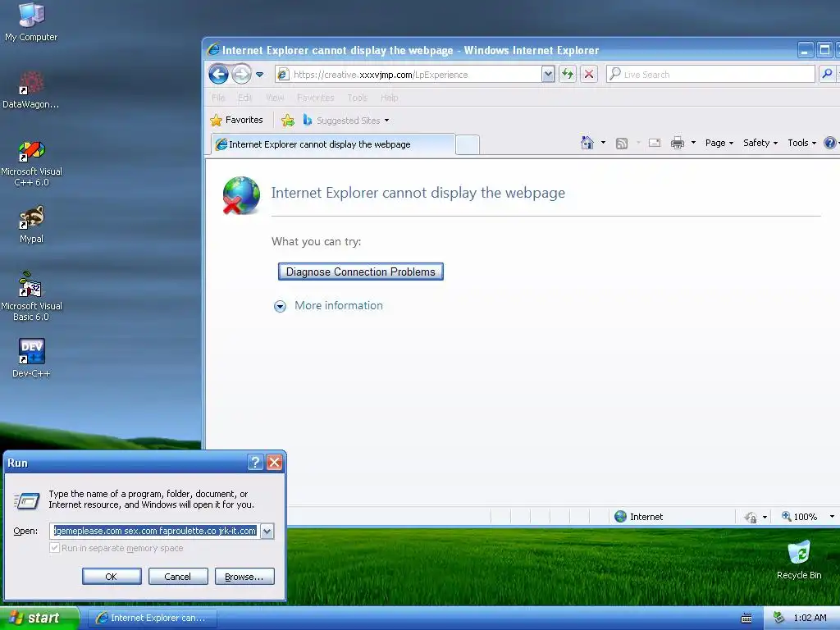Select the Recycle Bin desktop icon
Viewport: 840px width, 630px height.
coord(799,559)
